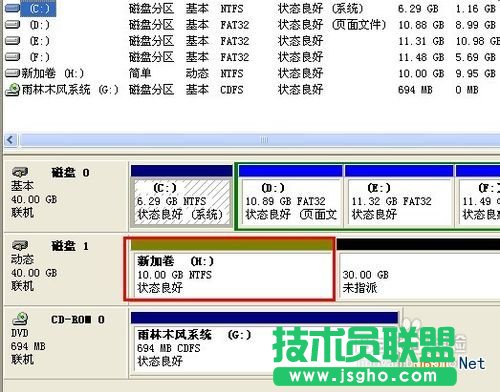Select 雨林木风系统 (G:) 694 MB CDFS block
500x392 pixels.
(265, 343)
